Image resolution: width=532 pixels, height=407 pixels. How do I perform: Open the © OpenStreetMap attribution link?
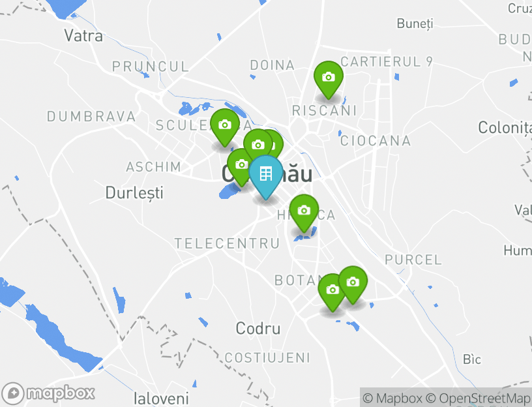coord(477,398)
